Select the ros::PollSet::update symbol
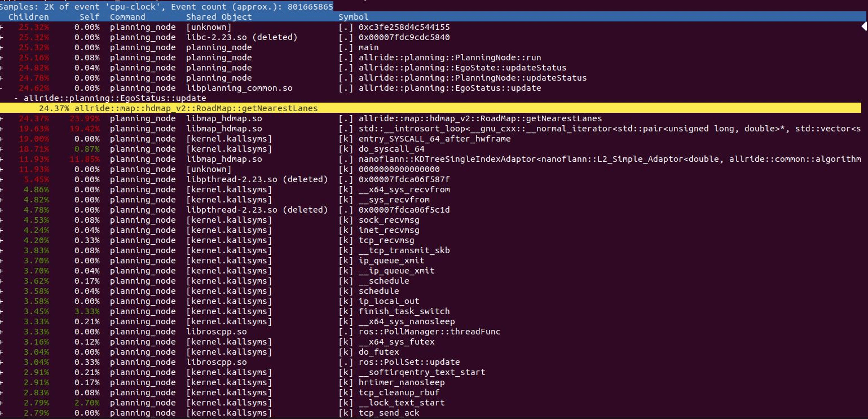This screenshot has width=868, height=419. tap(409, 362)
